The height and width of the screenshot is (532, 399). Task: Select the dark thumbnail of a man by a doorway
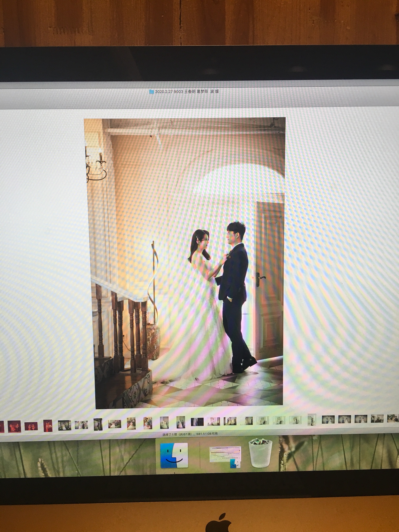pyautogui.click(x=197, y=422)
